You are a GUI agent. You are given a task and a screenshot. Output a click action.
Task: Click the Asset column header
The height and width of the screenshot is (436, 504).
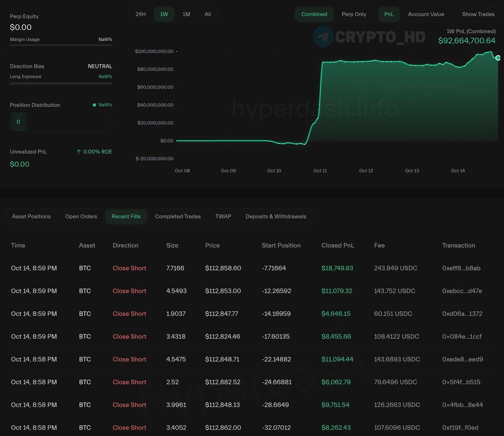(87, 246)
